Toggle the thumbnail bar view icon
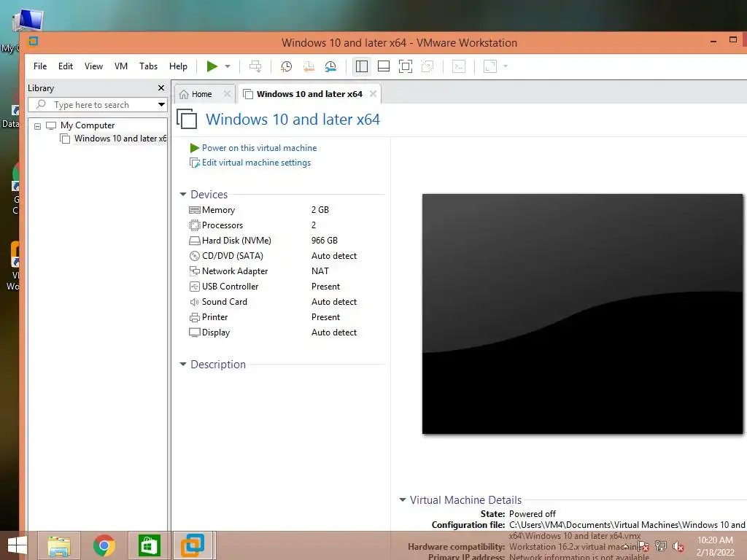The image size is (747, 560). [384, 66]
